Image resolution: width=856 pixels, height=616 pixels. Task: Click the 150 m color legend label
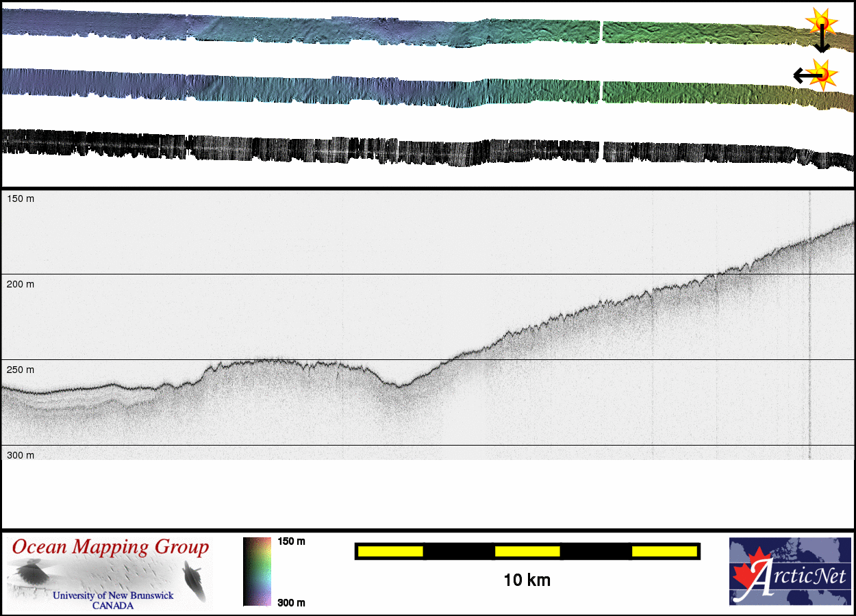point(291,541)
